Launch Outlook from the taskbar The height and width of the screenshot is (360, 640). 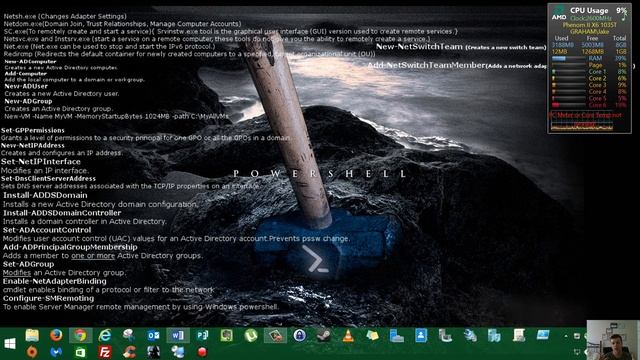coord(153,336)
